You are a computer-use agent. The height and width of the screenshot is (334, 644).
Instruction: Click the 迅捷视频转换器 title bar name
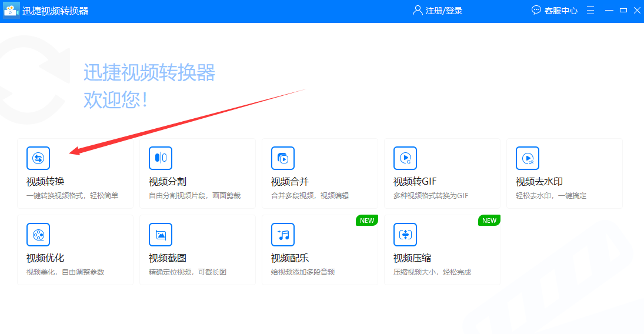55,11
